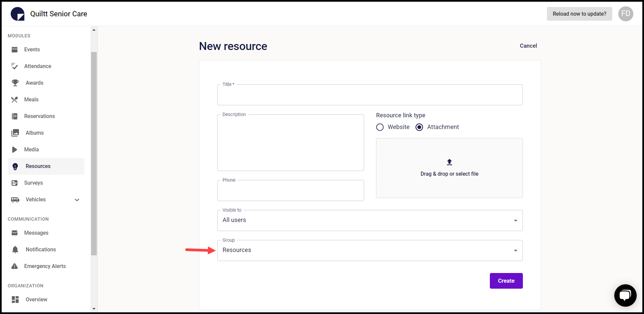Image resolution: width=644 pixels, height=314 pixels.
Task: Go to Attendance module
Action: click(46, 66)
